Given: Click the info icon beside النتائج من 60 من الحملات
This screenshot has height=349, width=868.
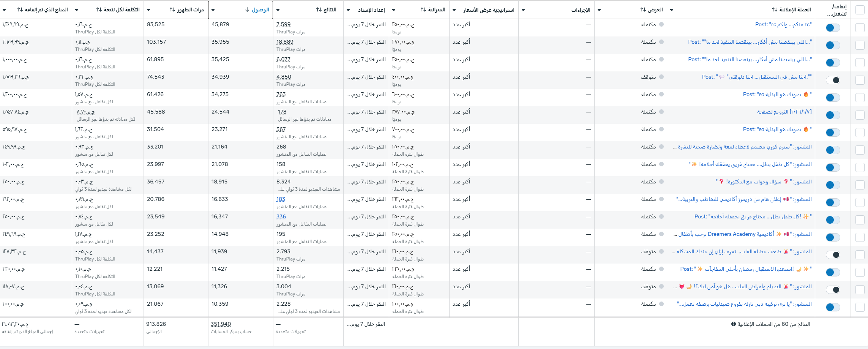Looking at the screenshot, I should [x=734, y=324].
